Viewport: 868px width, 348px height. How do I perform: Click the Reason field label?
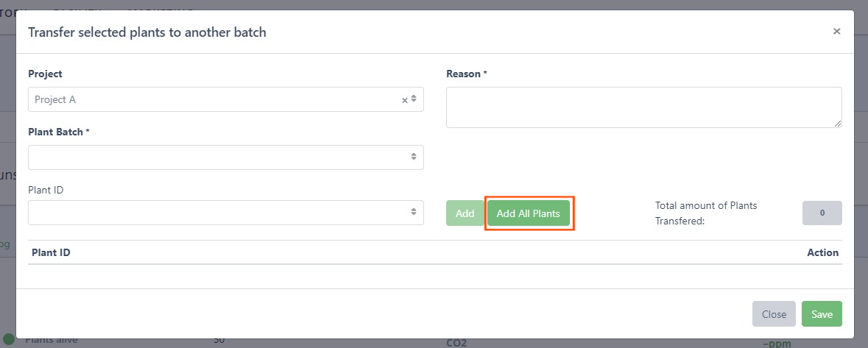coord(466,74)
